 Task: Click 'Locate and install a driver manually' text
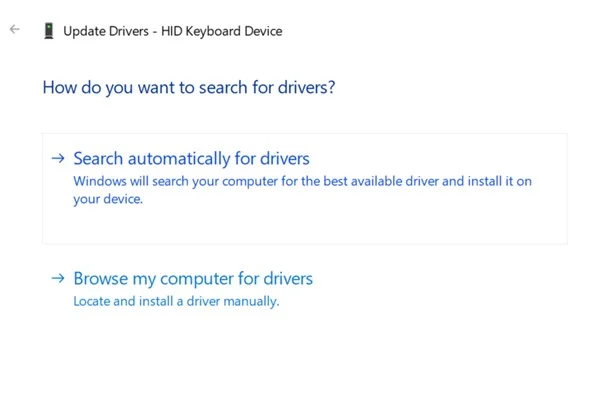176,301
